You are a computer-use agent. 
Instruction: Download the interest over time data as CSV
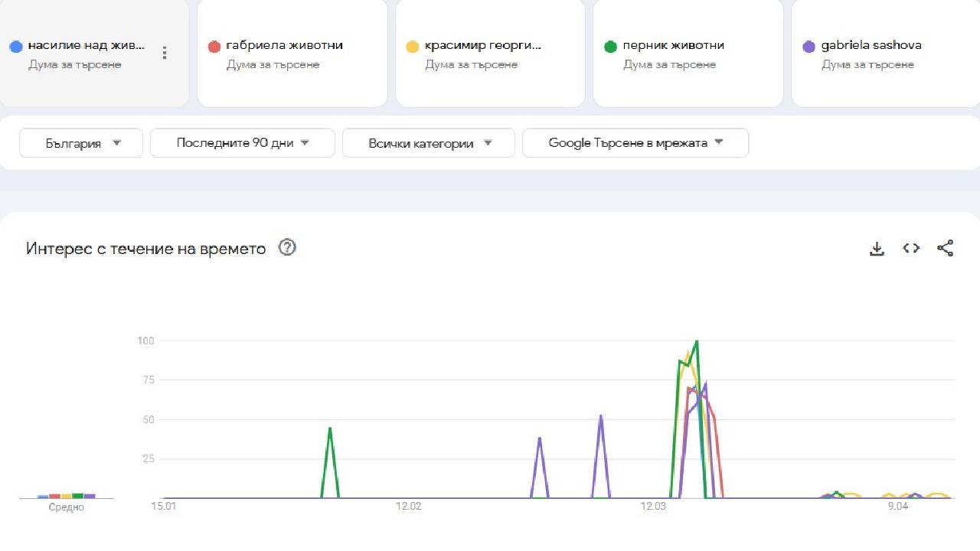[877, 248]
